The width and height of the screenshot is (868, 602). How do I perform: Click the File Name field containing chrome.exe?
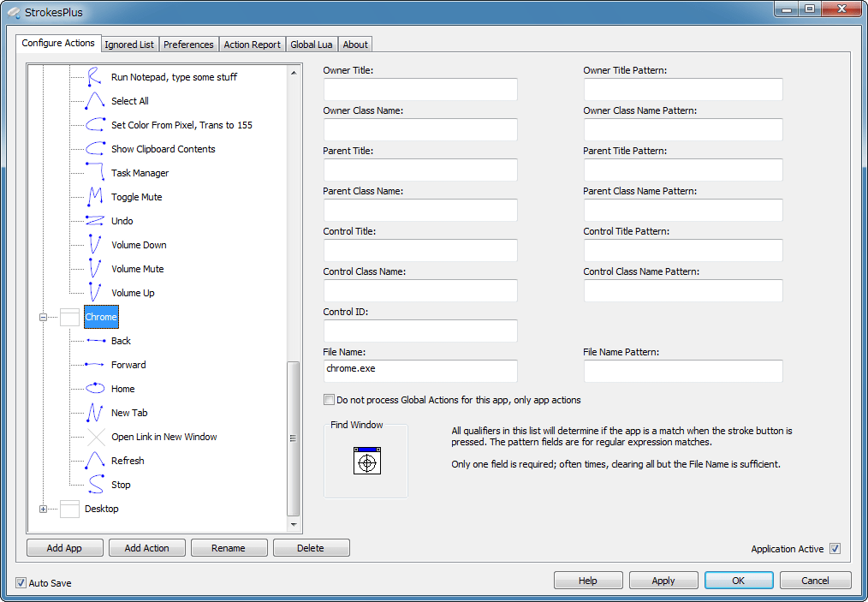(420, 371)
